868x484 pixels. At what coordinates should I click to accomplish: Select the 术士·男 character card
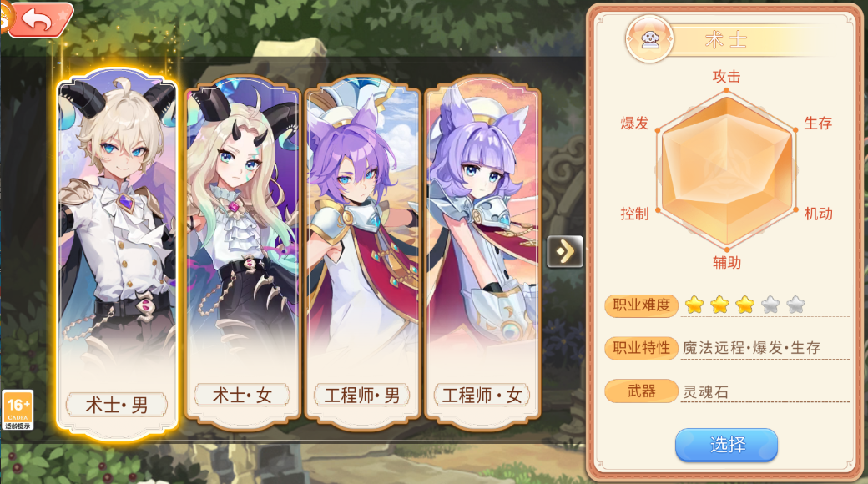(118, 253)
